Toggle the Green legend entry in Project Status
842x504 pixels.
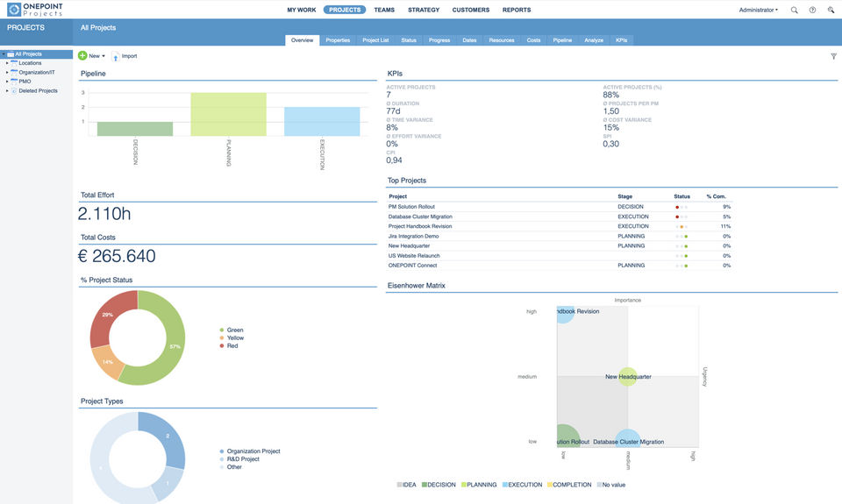(232, 330)
